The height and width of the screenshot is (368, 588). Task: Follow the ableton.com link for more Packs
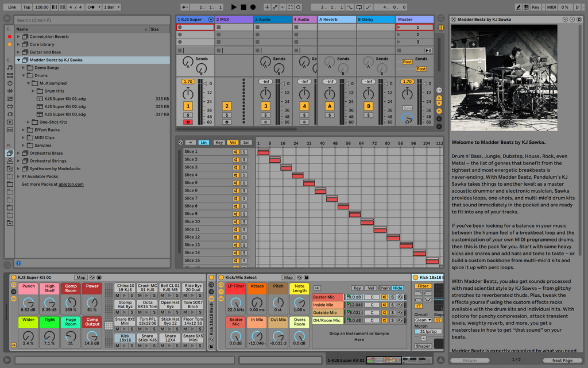click(x=71, y=185)
